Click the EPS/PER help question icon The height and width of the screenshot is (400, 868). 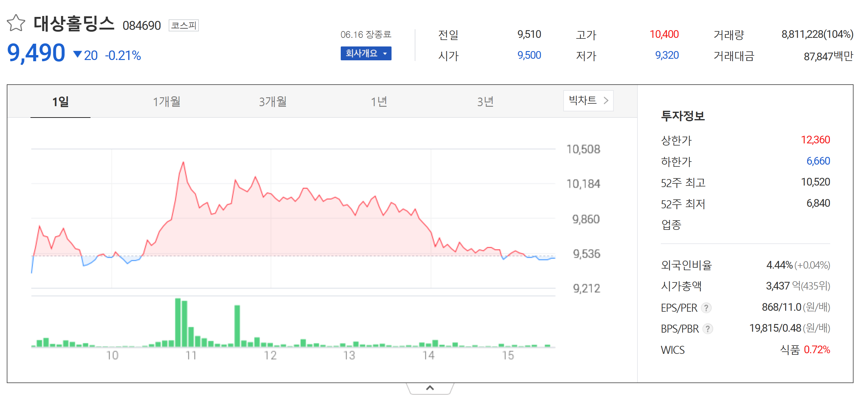tap(706, 308)
